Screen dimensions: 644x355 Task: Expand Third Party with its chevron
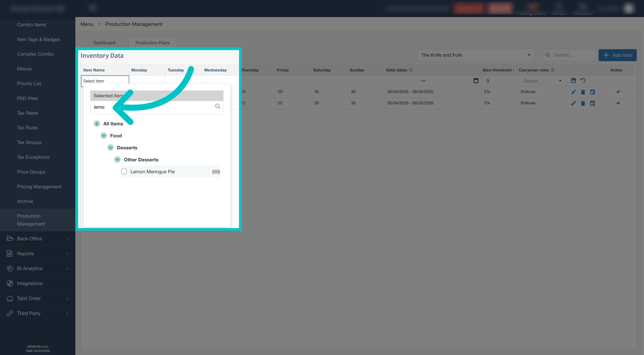[x=67, y=314]
